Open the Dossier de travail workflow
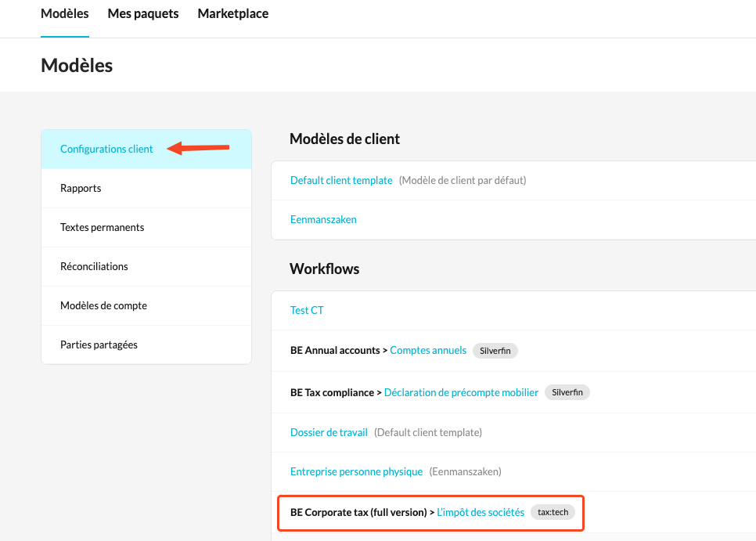Viewport: 756px width, 541px height. (x=329, y=432)
